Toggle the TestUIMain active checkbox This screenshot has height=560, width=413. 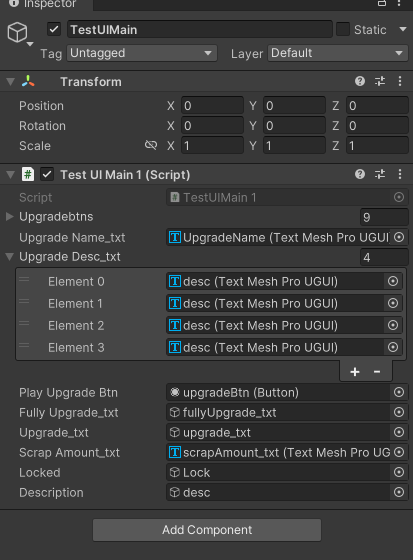(54, 29)
